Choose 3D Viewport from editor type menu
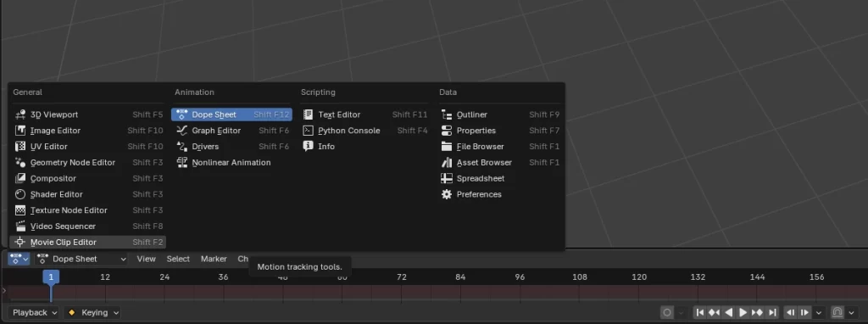This screenshot has height=324, width=868. point(88,115)
